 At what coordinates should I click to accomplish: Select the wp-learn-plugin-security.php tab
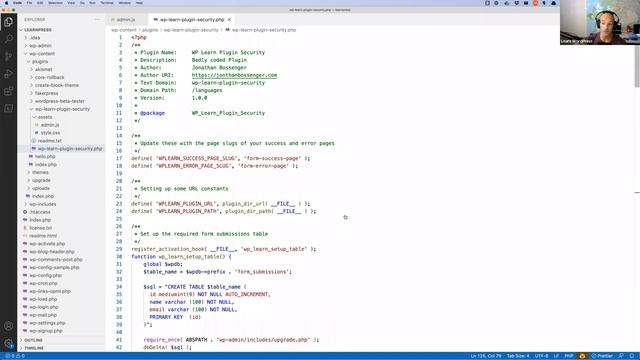click(192, 20)
